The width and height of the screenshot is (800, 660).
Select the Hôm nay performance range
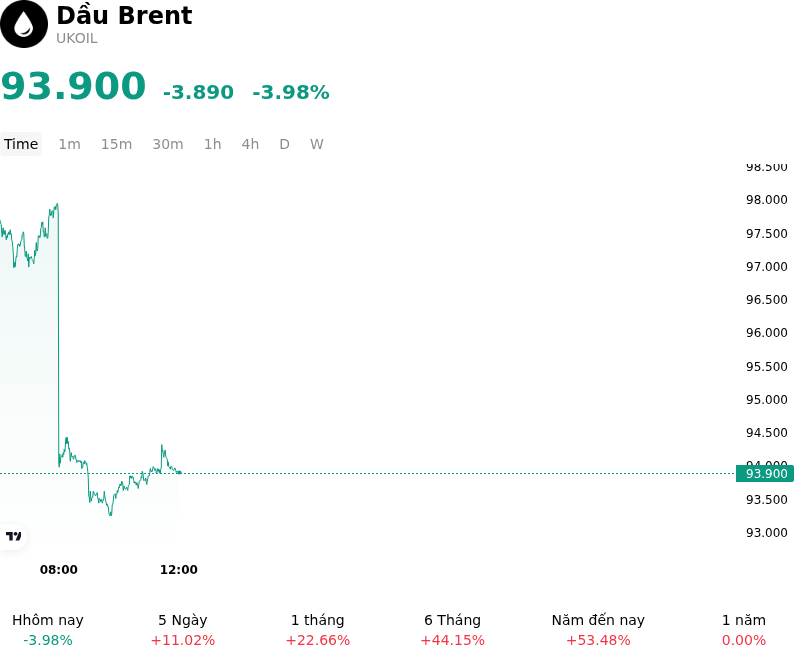point(47,630)
